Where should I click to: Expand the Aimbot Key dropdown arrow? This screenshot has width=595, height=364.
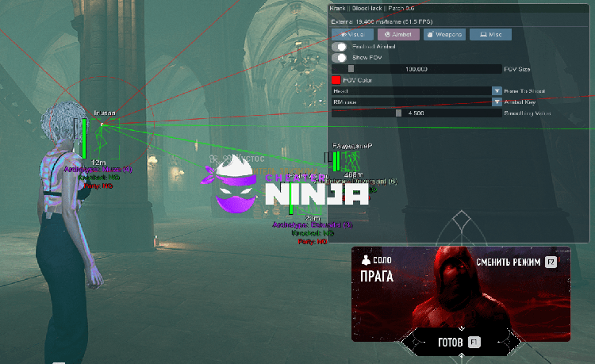pos(497,102)
